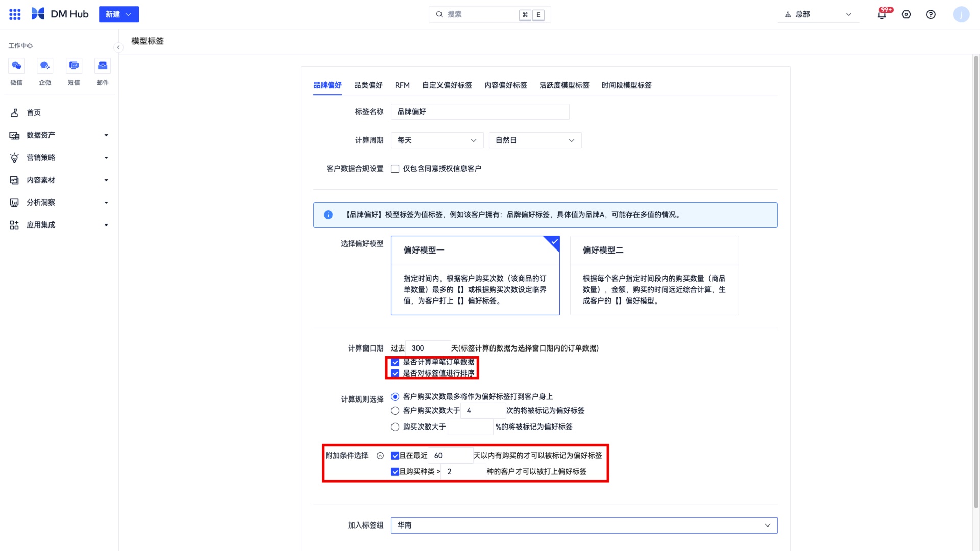Uncheck 且在最近 days condition checkbox

pos(395,456)
